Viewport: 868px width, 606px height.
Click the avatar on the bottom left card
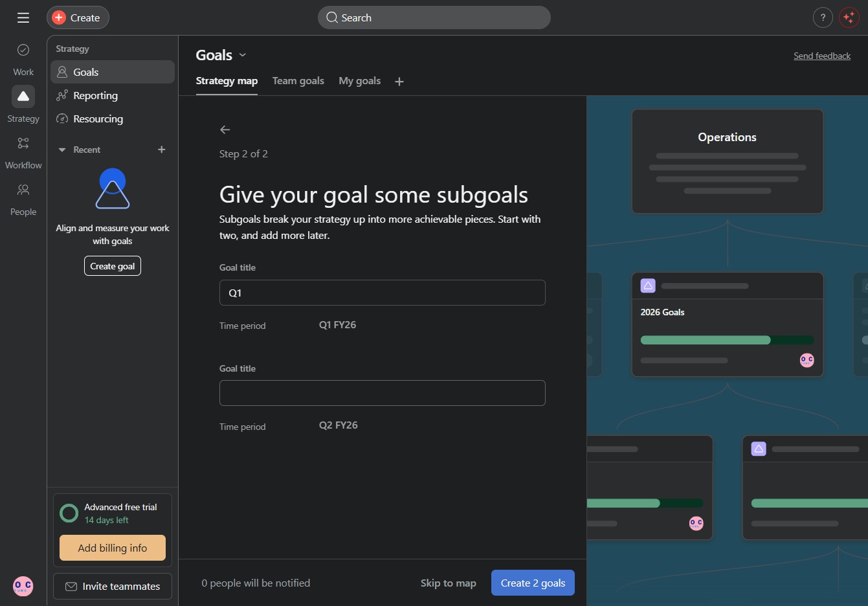coord(696,523)
